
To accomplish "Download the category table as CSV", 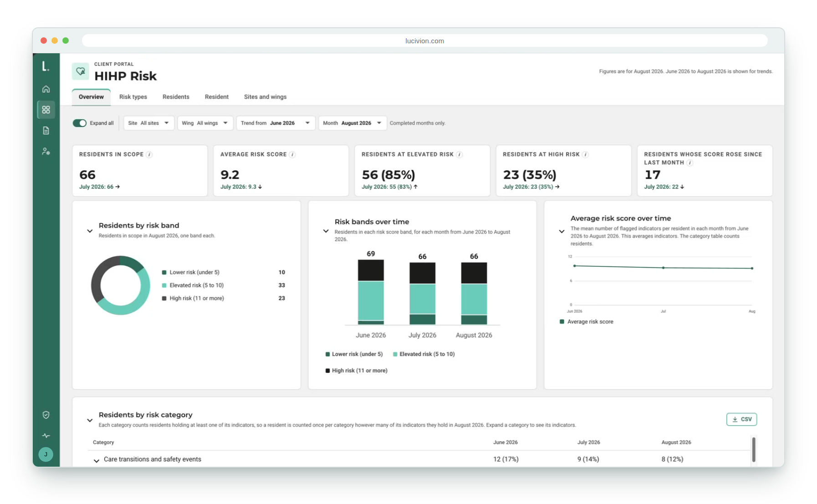I will coord(741,419).
